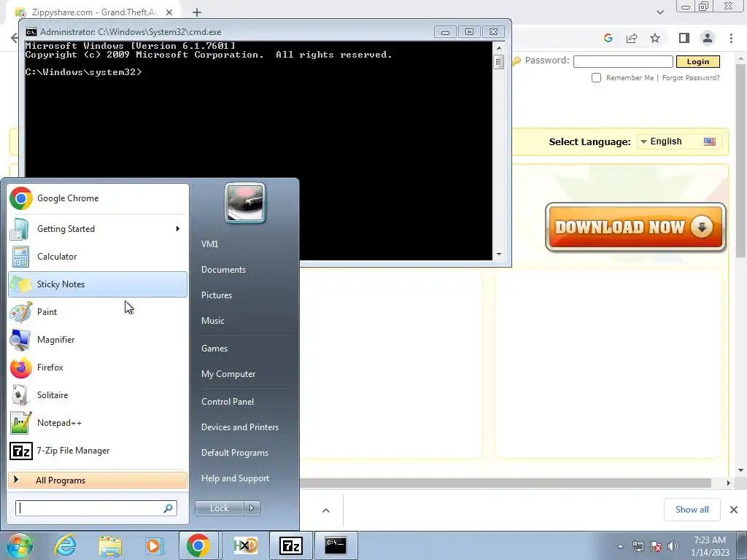Open Documents from Start menu
Screen dimensions: 747x560
coord(223,270)
